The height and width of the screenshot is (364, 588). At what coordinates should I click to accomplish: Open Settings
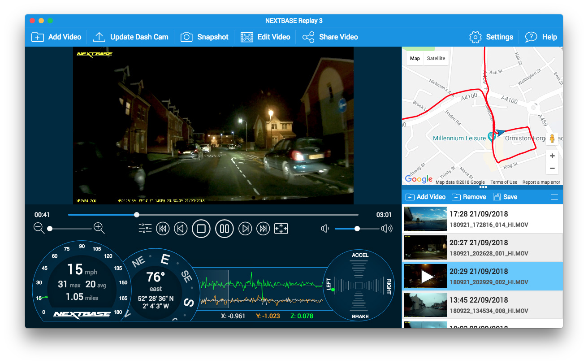[x=491, y=37]
